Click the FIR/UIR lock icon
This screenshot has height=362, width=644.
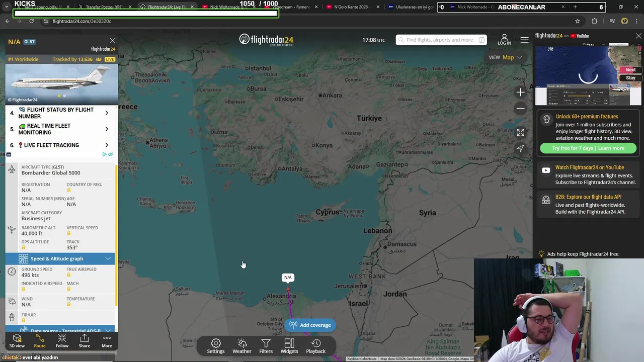pos(24,320)
